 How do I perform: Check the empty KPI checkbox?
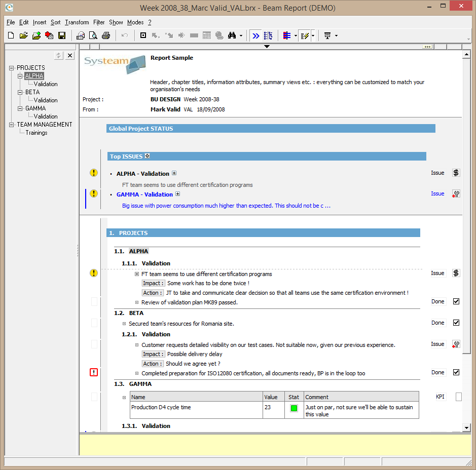[459, 397]
